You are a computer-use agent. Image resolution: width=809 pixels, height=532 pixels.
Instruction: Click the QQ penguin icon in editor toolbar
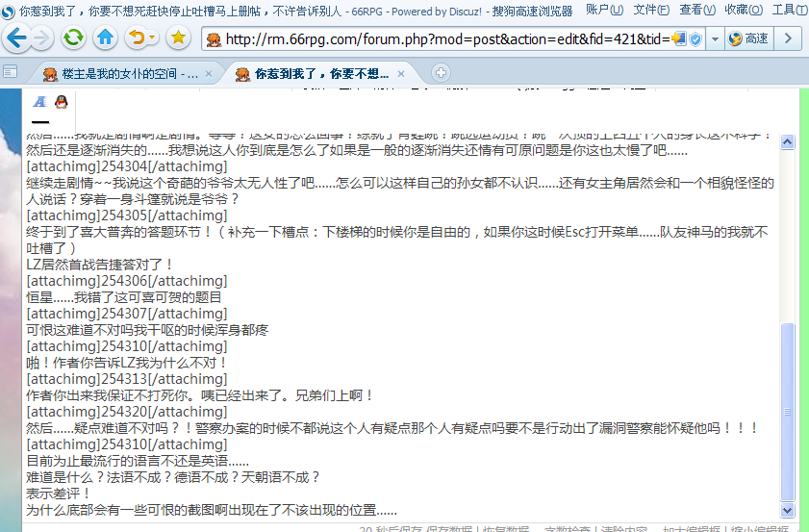(x=62, y=102)
